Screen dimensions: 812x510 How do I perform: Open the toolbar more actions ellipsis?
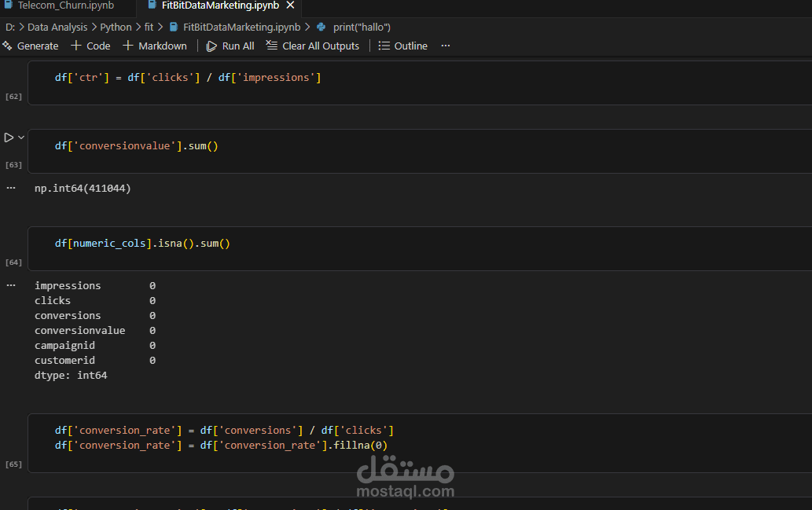446,46
